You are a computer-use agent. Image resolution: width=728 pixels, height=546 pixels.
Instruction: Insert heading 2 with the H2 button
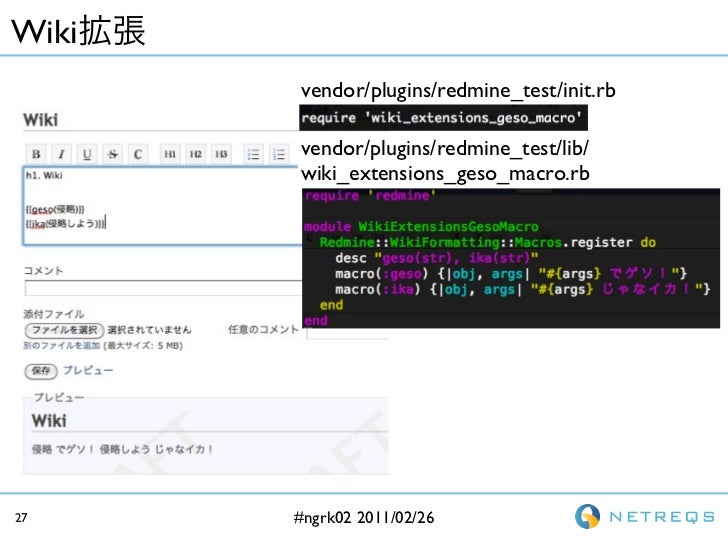coord(195,154)
